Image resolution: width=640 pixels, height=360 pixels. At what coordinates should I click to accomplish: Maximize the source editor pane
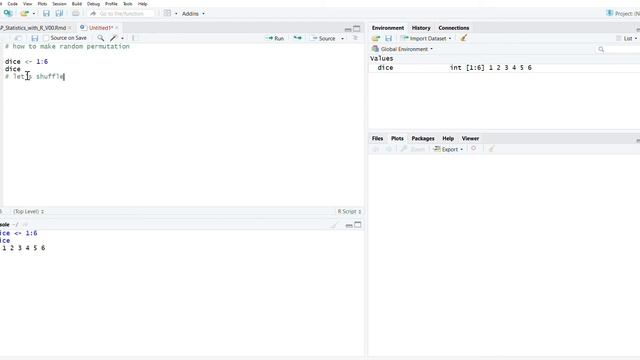click(357, 29)
